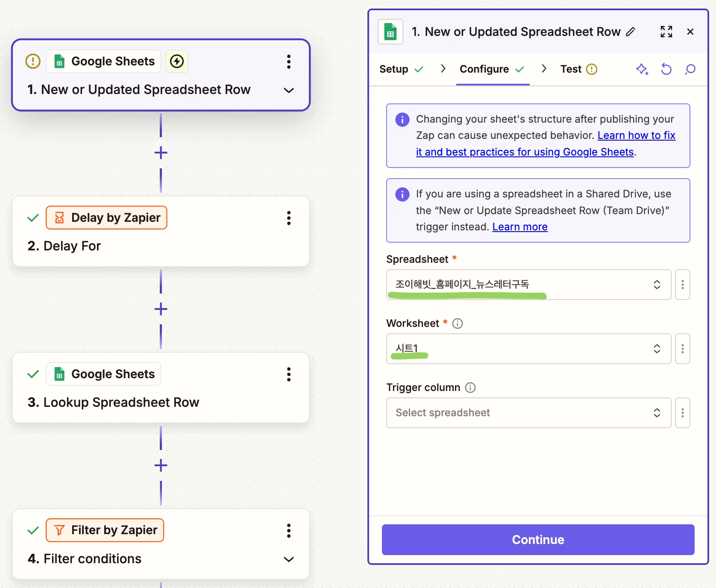Open three-dot menu on Filter by Zapier step
Viewport: 716px width, 588px height.
click(x=289, y=531)
